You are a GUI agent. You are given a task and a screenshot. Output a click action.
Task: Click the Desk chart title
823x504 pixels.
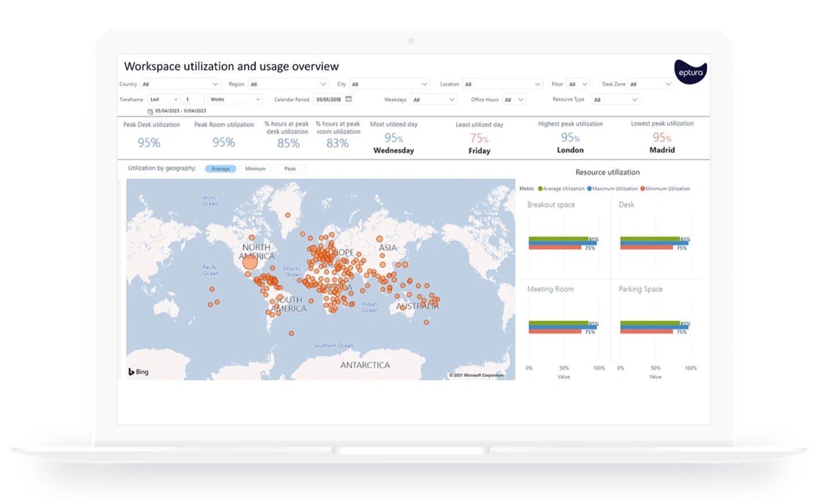coord(626,205)
